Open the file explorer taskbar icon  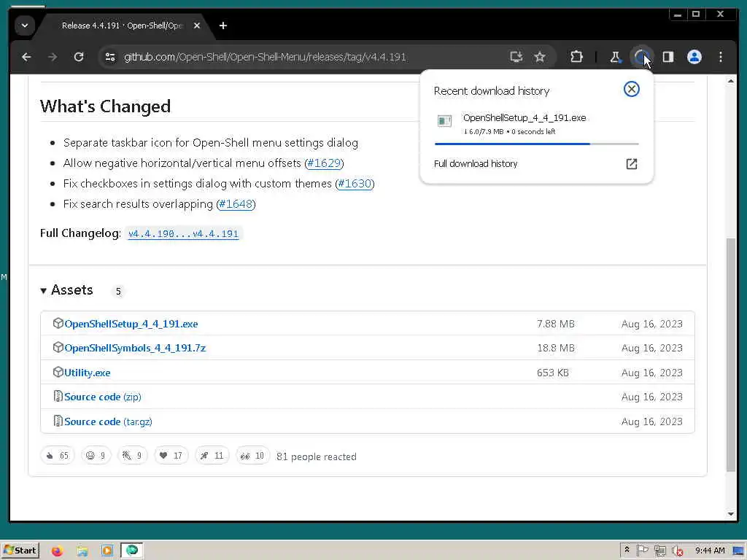(82, 551)
